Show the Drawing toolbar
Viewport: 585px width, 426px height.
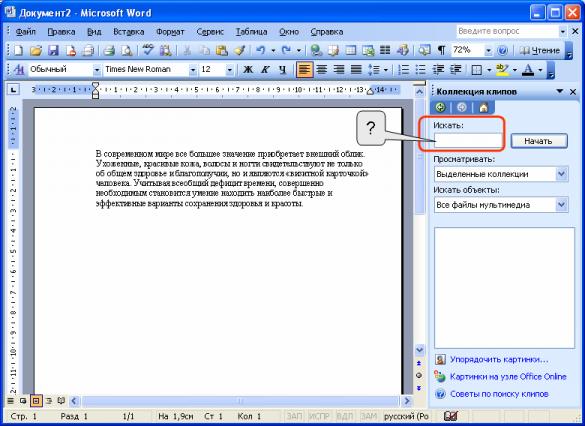[x=403, y=50]
